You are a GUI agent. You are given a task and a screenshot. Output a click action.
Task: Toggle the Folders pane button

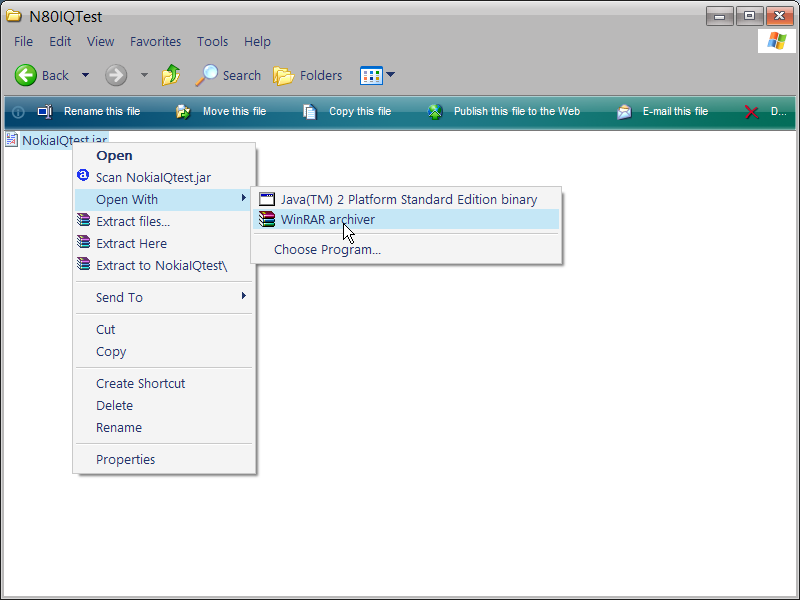click(307, 76)
